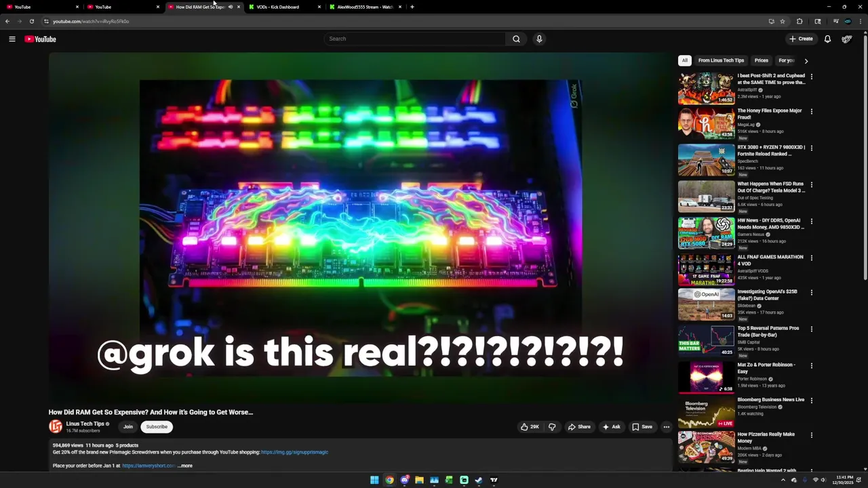The width and height of the screenshot is (868, 488).
Task: Mute the playing tab via speaker icon
Action: click(231, 7)
